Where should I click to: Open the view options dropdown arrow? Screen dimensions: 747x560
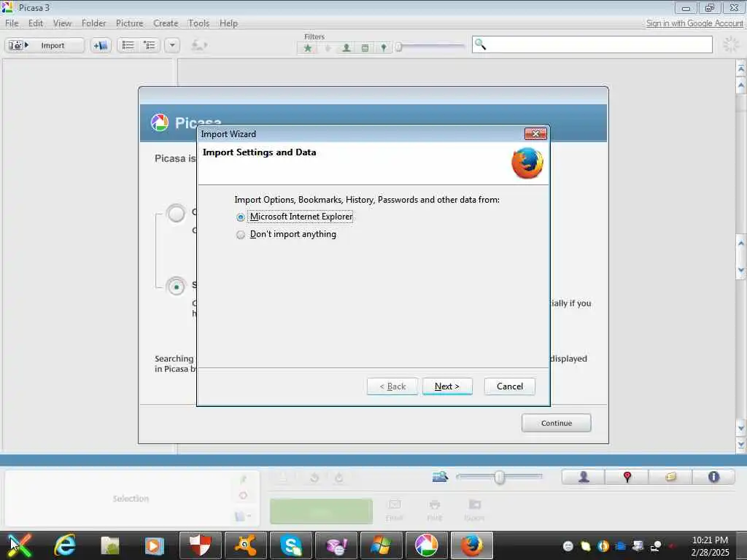(172, 45)
